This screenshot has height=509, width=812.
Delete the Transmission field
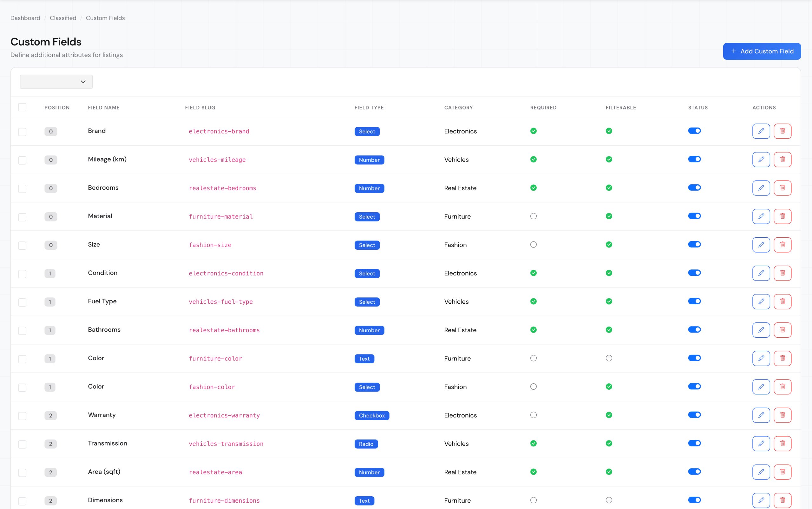783,444
